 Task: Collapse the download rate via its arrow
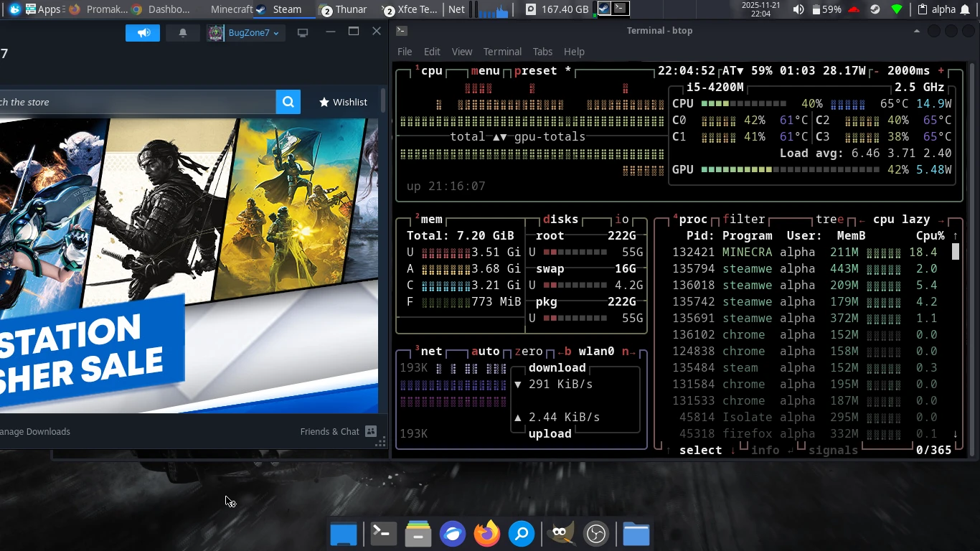(x=518, y=384)
